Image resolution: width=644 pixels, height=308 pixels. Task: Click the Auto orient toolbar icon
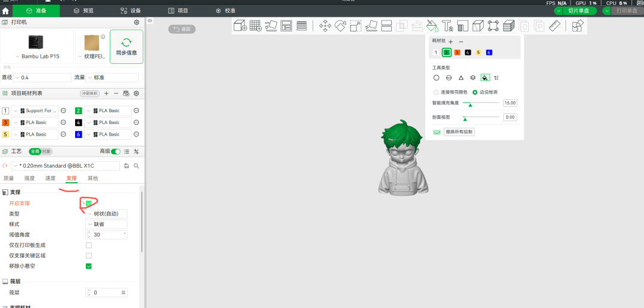271,26
